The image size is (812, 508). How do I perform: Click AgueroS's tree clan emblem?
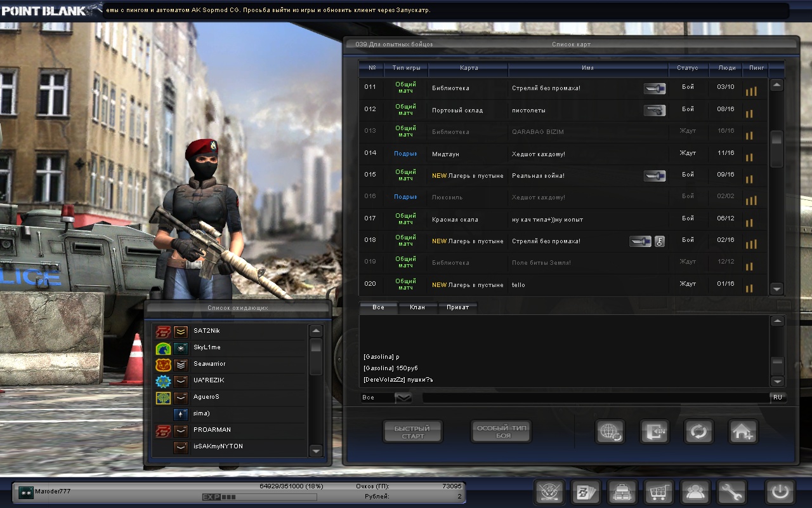(163, 397)
